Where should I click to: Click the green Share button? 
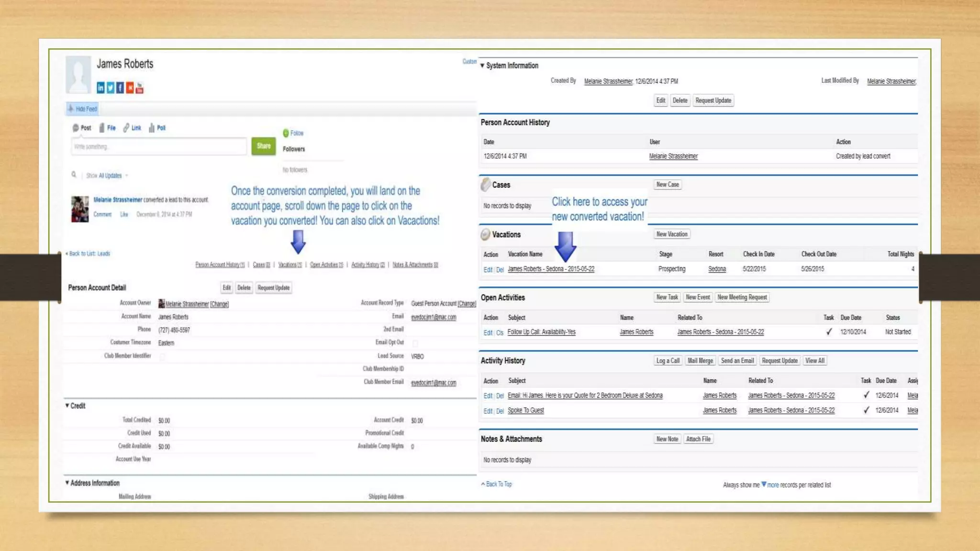click(264, 146)
